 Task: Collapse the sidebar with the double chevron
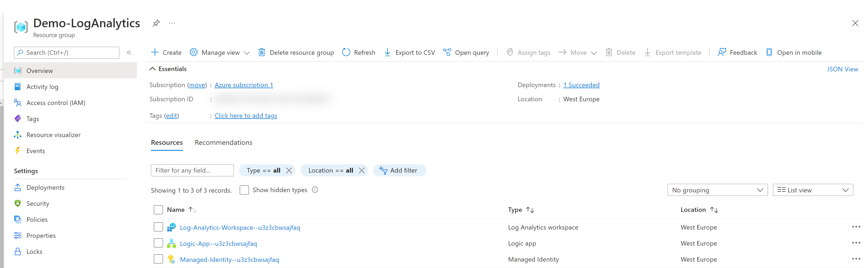(x=129, y=53)
